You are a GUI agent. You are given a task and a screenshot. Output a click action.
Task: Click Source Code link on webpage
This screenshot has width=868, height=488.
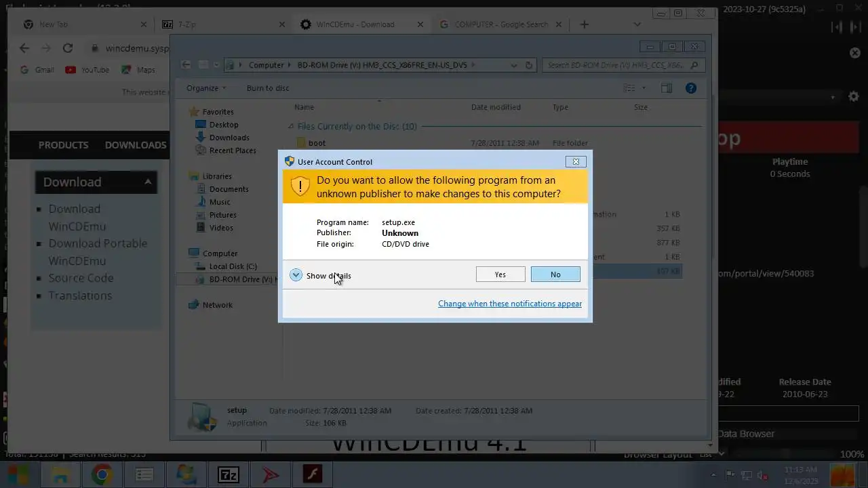click(x=81, y=278)
